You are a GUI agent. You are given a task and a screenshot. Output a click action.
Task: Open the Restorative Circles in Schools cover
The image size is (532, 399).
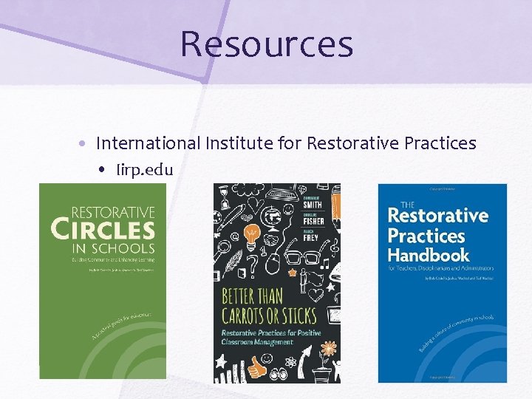[103, 281]
